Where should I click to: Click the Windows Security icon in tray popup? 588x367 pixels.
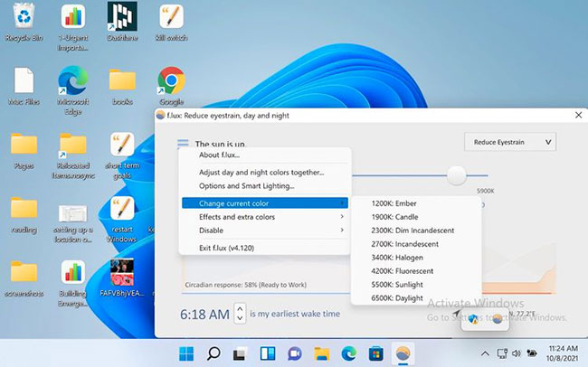(x=473, y=319)
